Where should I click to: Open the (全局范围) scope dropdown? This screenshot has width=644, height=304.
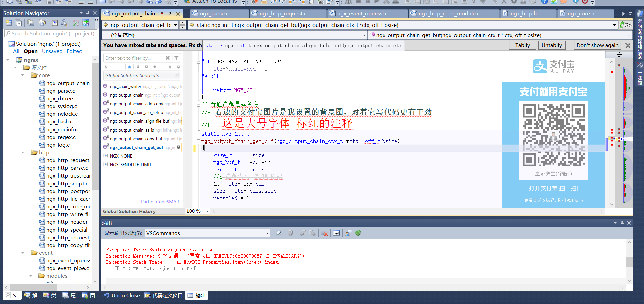[364, 35]
